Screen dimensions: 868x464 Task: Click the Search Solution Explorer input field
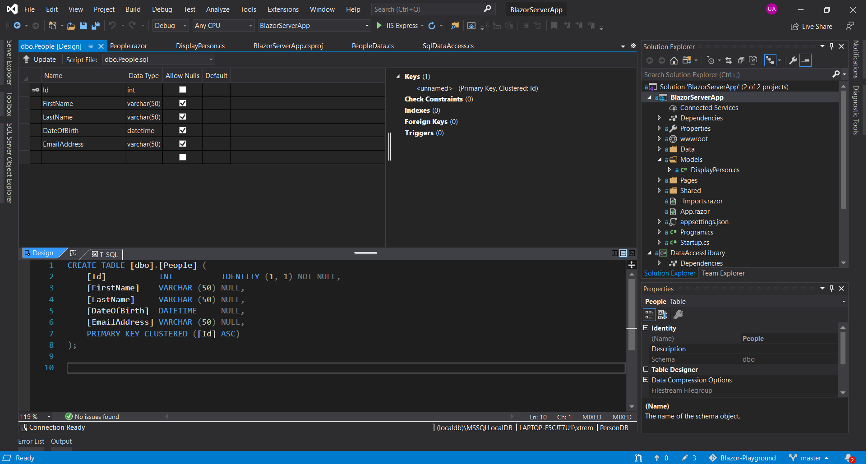735,75
